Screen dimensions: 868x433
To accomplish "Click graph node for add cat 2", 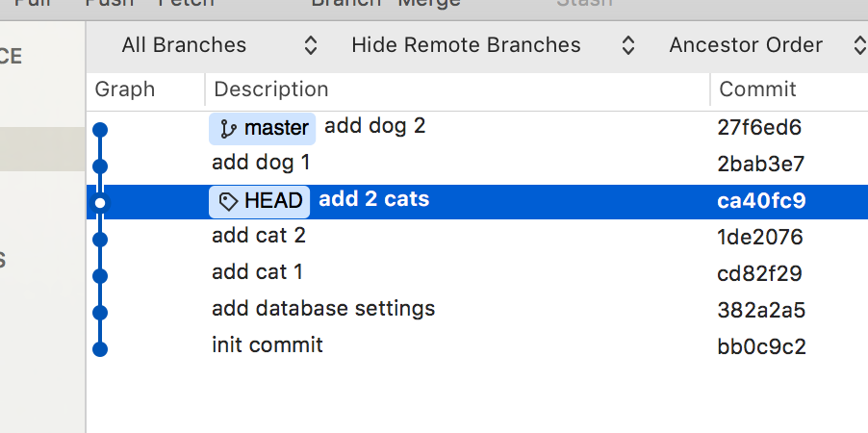I will (x=100, y=239).
